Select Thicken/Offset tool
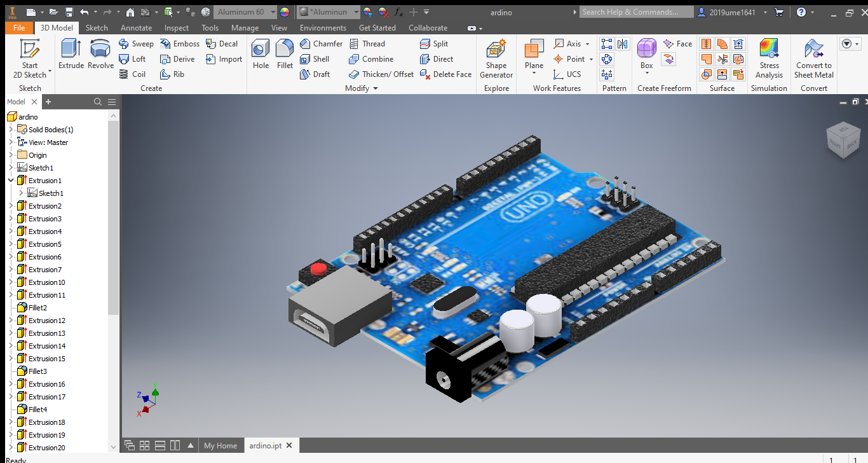This screenshot has height=463, width=868. coord(381,74)
